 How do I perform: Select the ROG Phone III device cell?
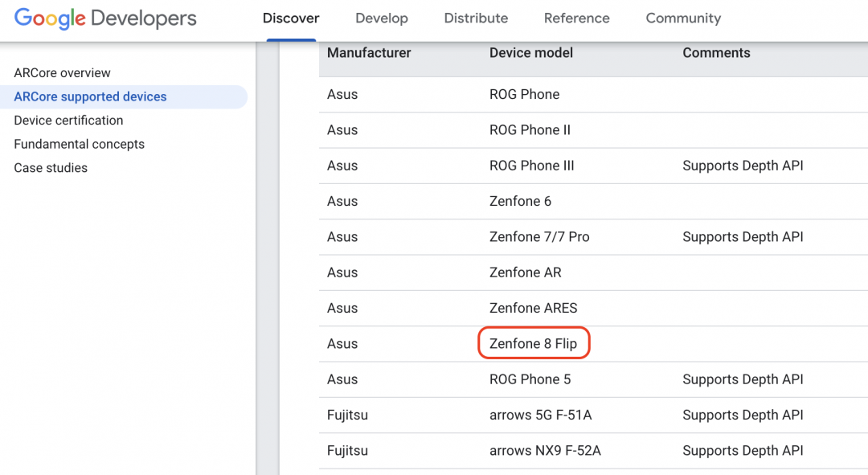pyautogui.click(x=531, y=166)
